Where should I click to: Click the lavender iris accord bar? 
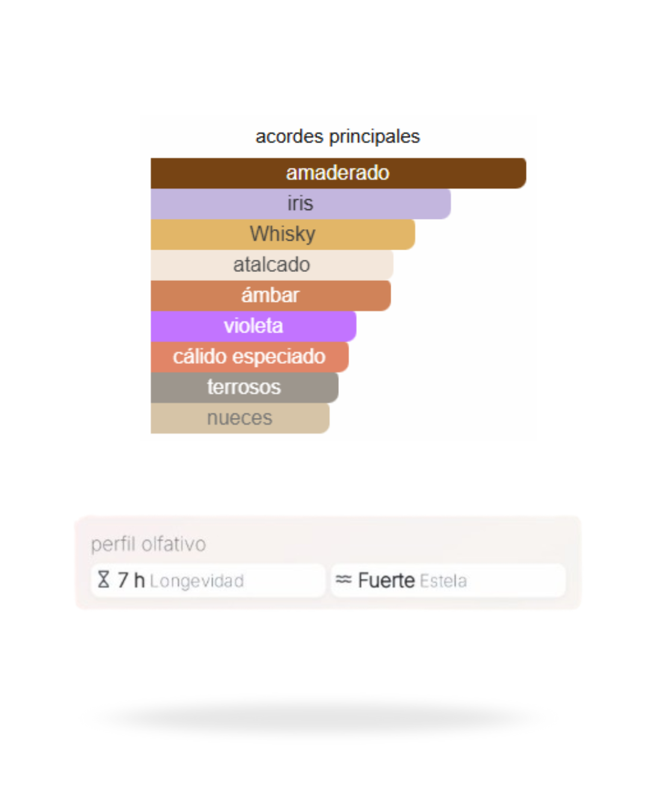[x=300, y=204]
